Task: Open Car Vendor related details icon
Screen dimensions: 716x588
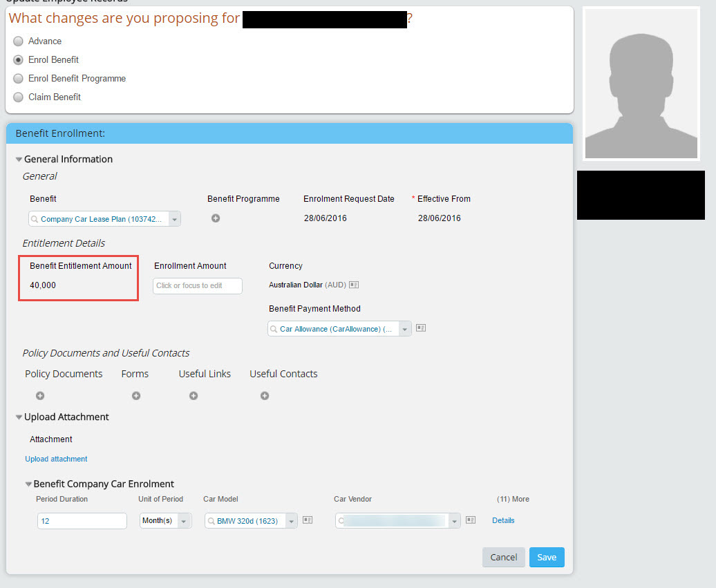Action: pyautogui.click(x=471, y=520)
